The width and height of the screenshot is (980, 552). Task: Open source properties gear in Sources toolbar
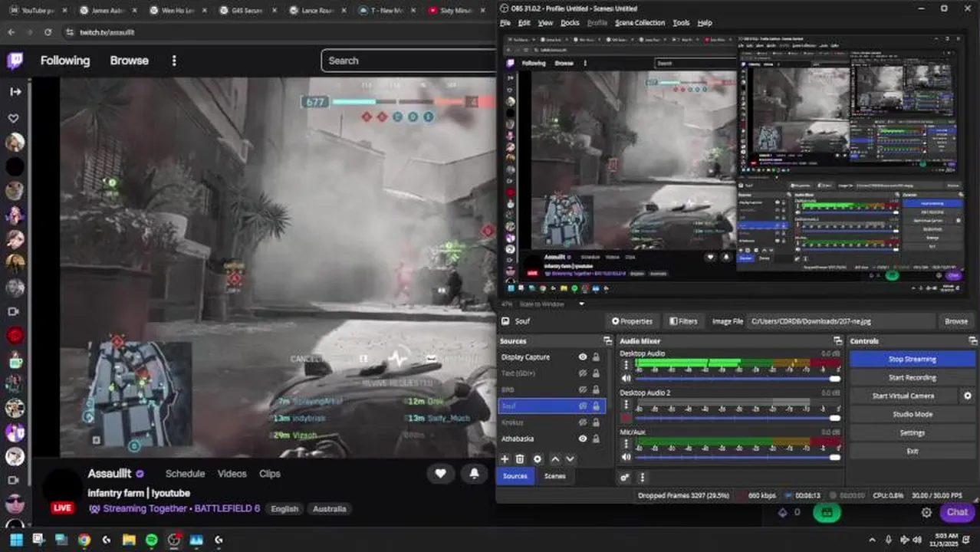[538, 458]
